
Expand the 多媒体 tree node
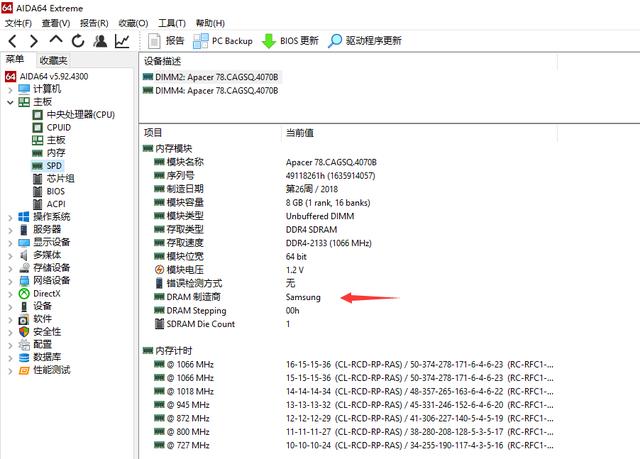tap(10, 255)
